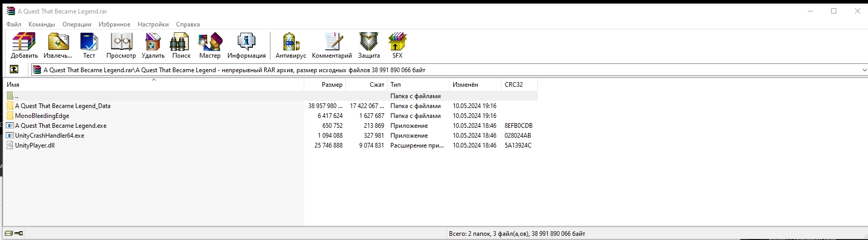Open the Файл menu
This screenshot has height=240, width=868.
[x=14, y=24]
